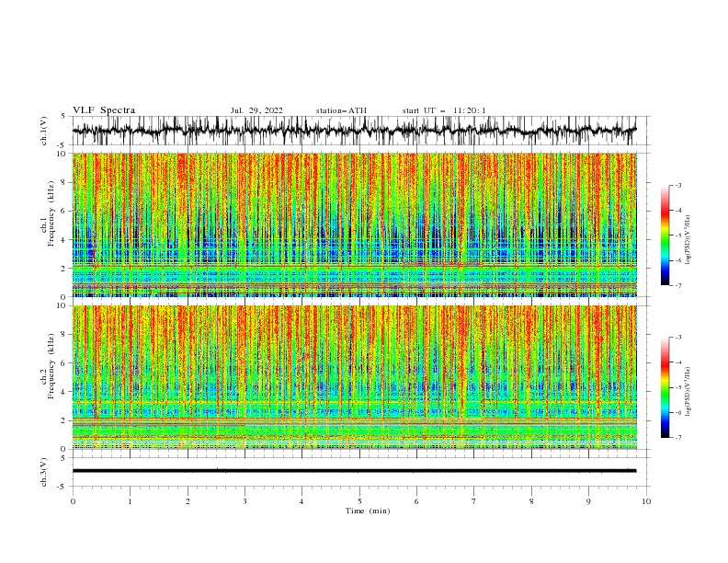The width and height of the screenshot is (728, 563).
Task: Click the ch.1 PSD color scale bar
Action: pos(665,236)
